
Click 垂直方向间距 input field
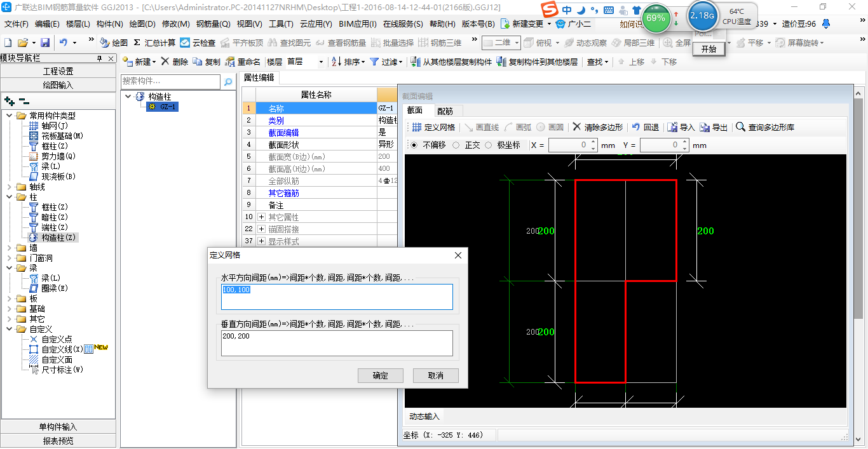pyautogui.click(x=337, y=343)
